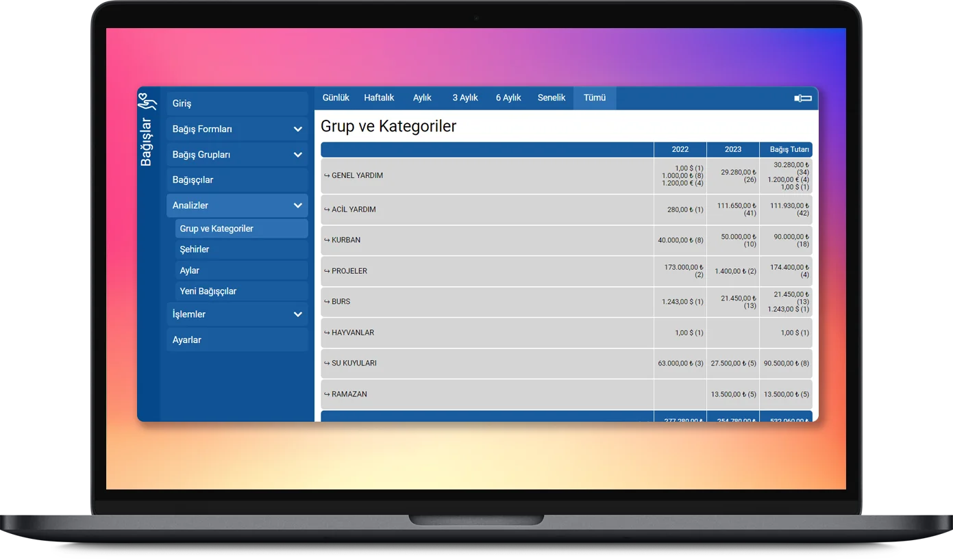Open the Bağışçılar page
Screen dimensions: 953x560
coord(193,180)
